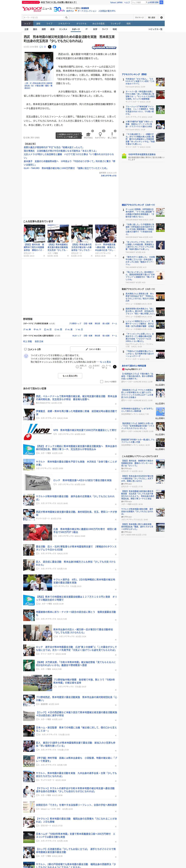This screenshot has width=186, height=868.
Task: Open the 有料 tab
Action: (129, 24)
